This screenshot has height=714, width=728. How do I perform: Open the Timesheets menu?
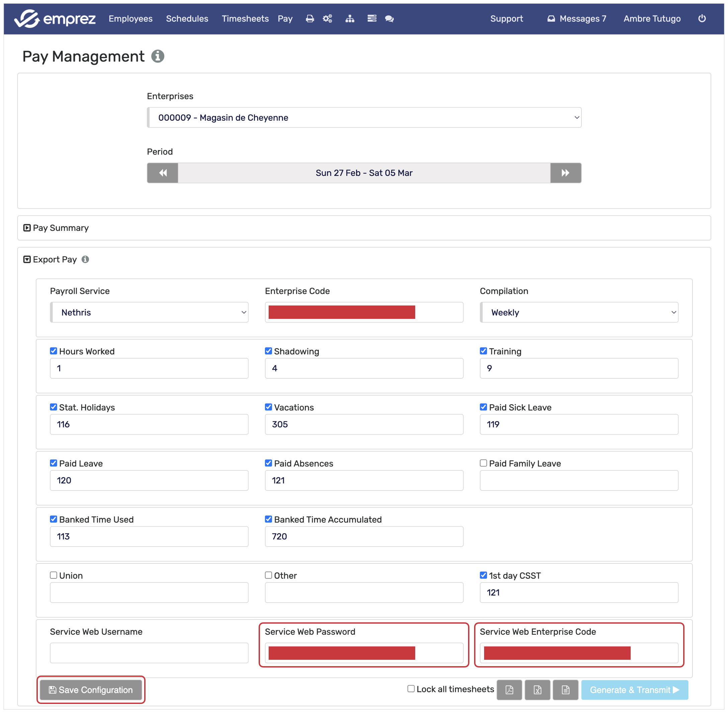pyautogui.click(x=245, y=19)
